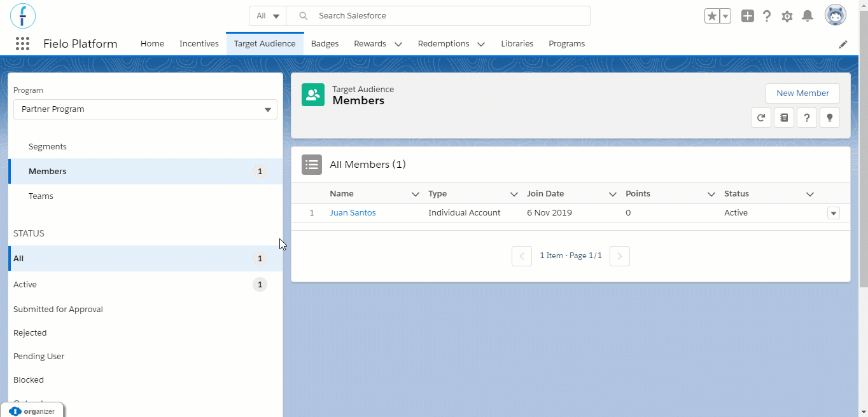Filter by Blocked status
Viewport: 868px width, 417px height.
145,380
